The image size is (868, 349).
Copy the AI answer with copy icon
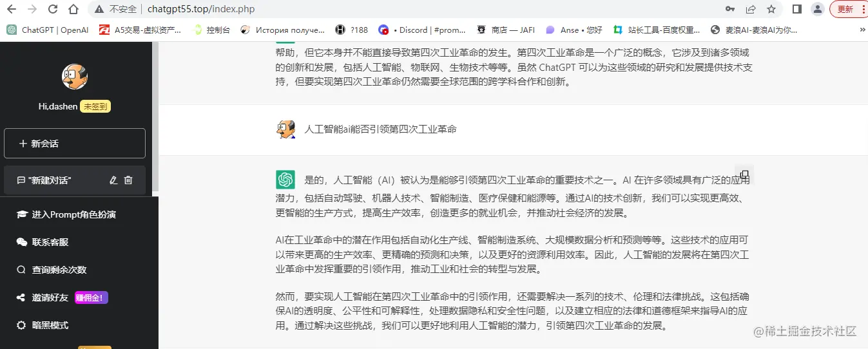coord(744,174)
